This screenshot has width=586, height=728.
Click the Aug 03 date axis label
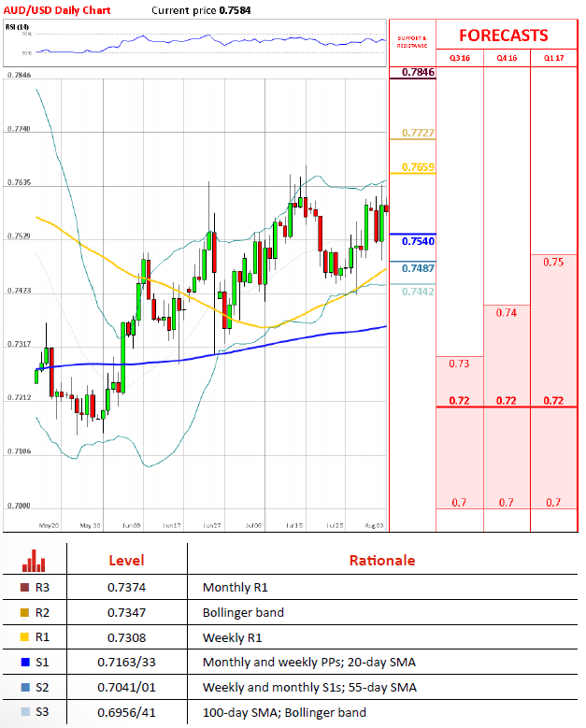(x=374, y=525)
